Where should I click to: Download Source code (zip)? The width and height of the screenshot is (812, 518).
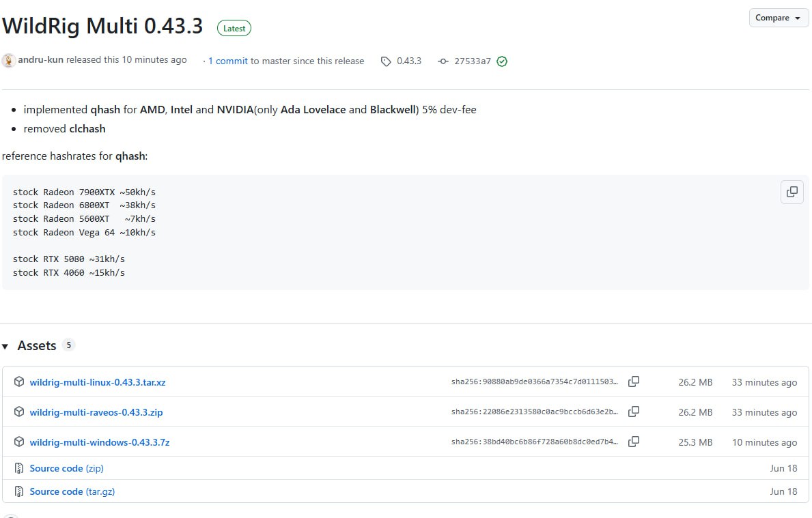click(66, 468)
